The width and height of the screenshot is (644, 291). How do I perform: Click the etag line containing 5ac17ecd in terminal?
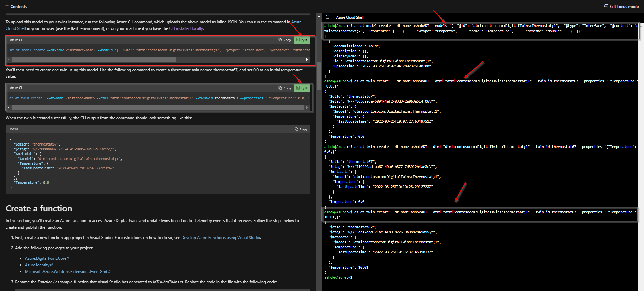pos(383,232)
